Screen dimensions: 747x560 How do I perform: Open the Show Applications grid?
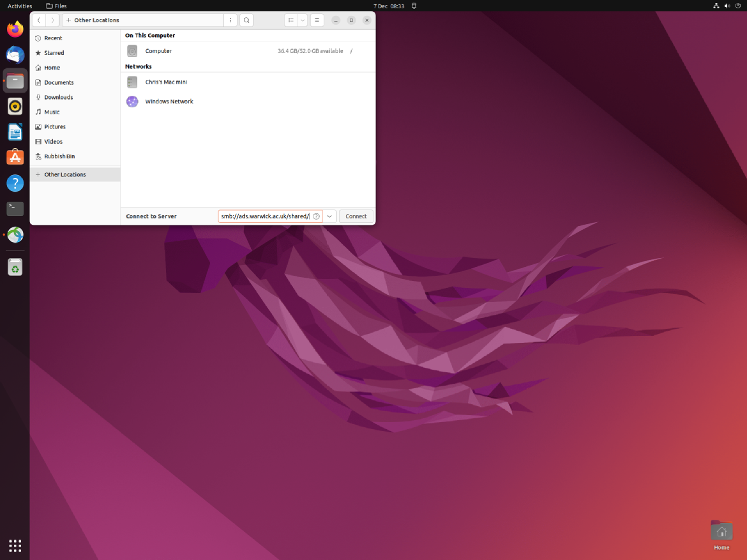point(15,545)
